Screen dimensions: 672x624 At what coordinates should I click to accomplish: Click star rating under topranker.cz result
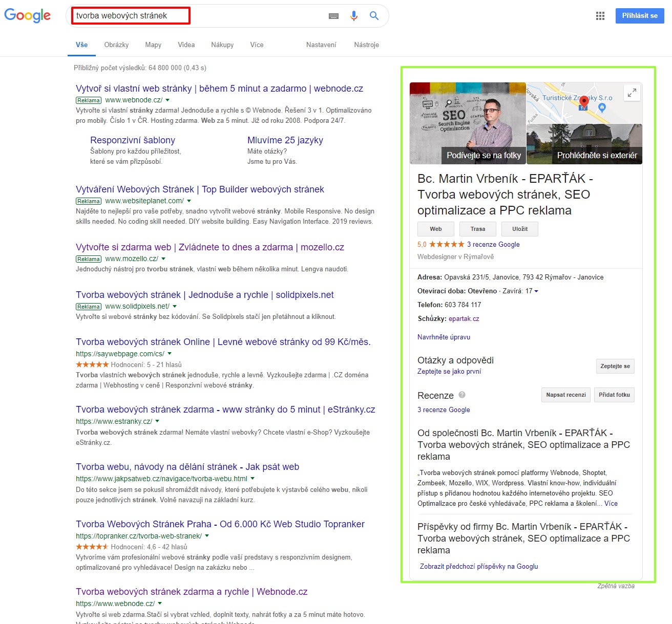click(x=92, y=547)
